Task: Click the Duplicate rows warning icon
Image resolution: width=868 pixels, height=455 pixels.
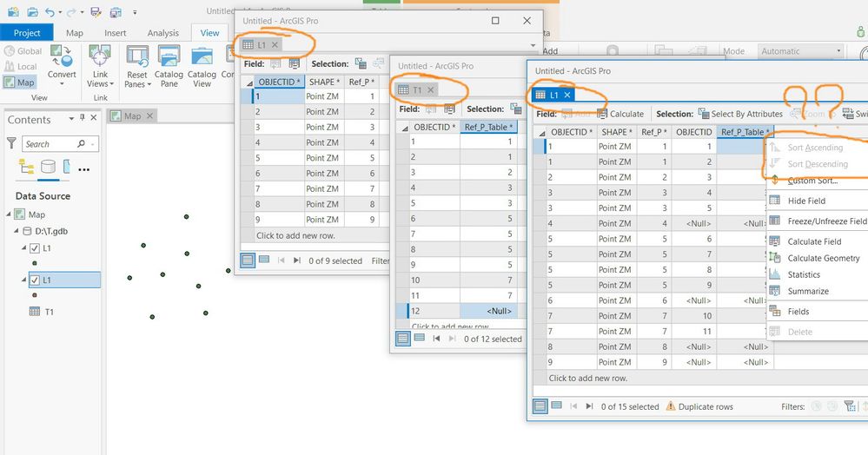Action: [671, 406]
